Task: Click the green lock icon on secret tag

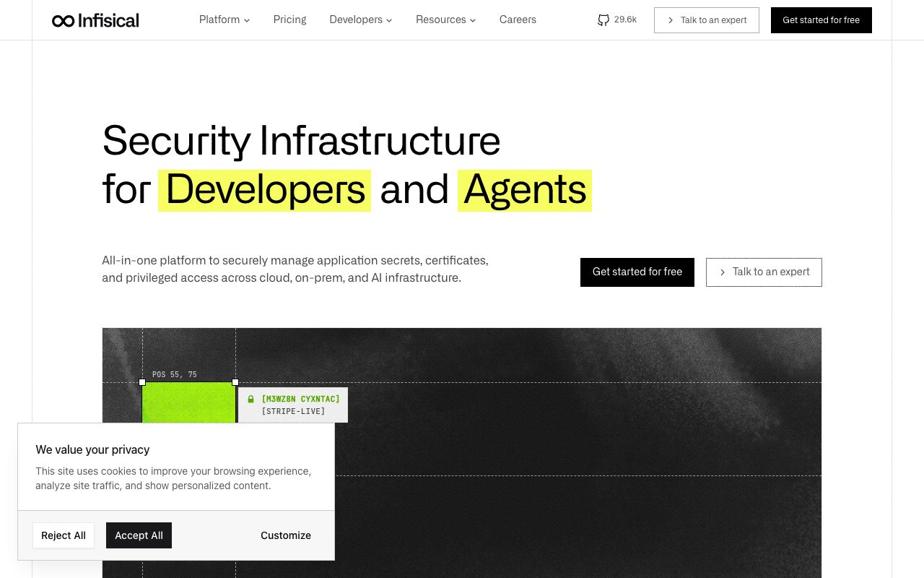Action: point(251,399)
